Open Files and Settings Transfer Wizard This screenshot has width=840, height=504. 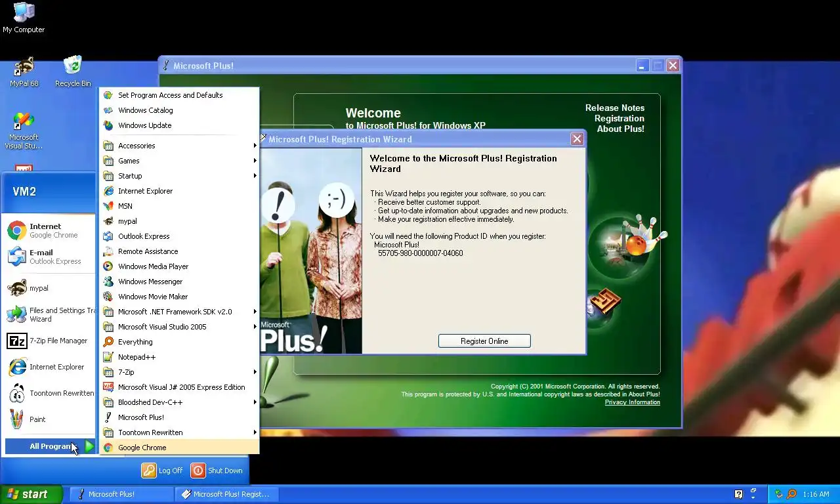point(49,314)
